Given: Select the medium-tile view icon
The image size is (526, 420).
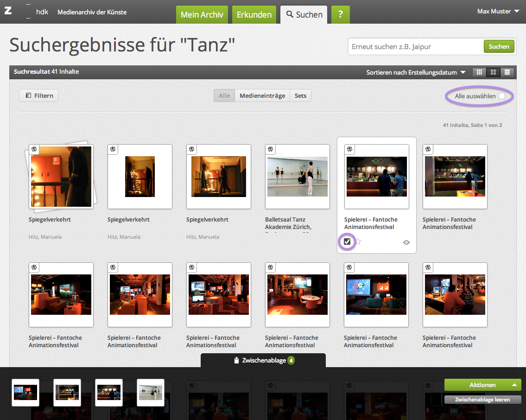Looking at the screenshot, I should click(x=494, y=72).
